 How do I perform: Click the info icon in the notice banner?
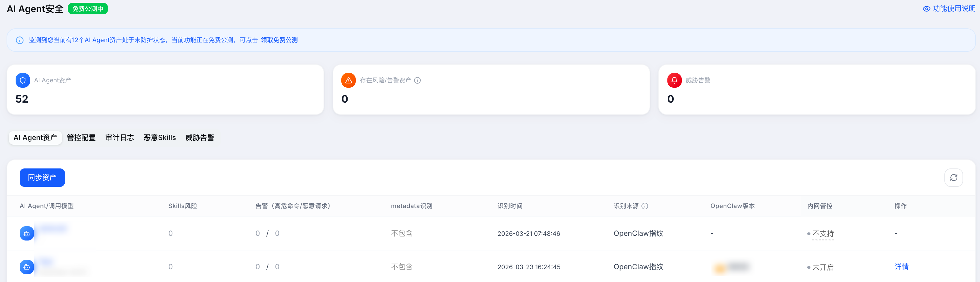point(20,40)
